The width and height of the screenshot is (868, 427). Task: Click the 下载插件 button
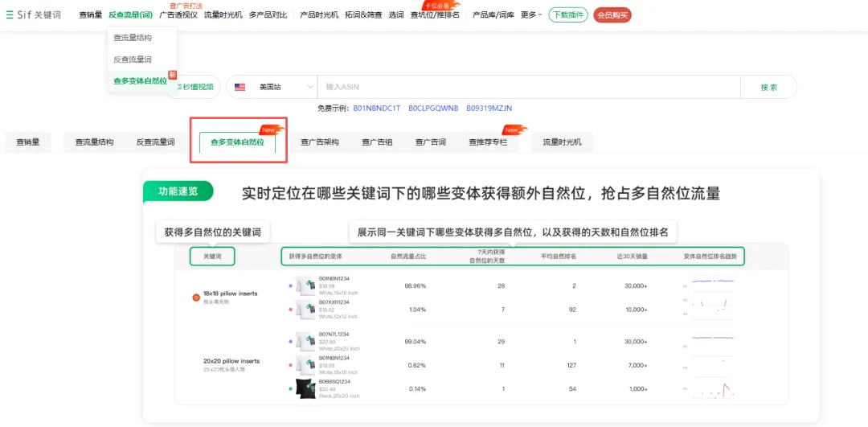click(x=568, y=14)
